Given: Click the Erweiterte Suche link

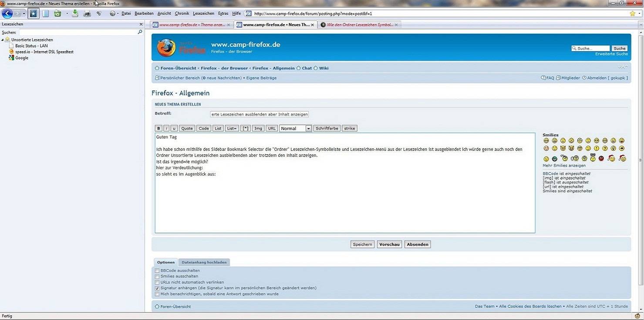Looking at the screenshot, I should point(611,54).
